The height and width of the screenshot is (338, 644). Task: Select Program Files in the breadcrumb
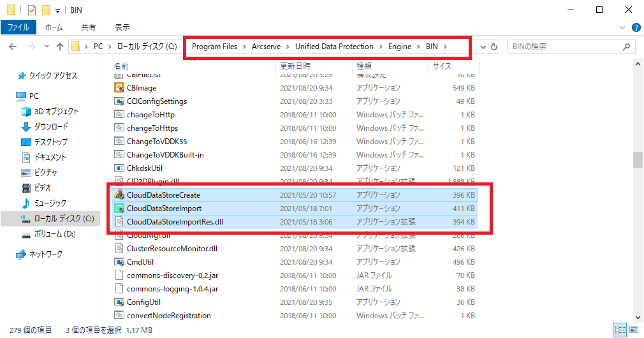click(214, 47)
